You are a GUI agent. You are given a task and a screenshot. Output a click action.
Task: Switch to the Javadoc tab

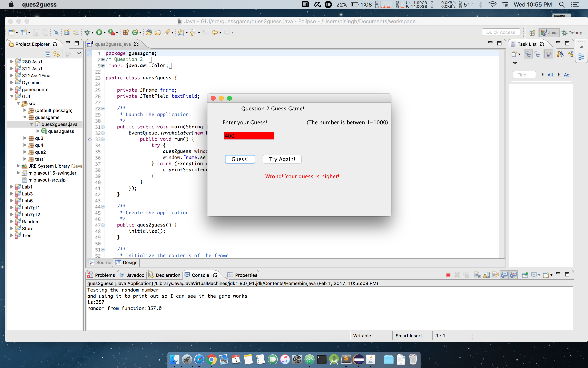click(x=132, y=275)
